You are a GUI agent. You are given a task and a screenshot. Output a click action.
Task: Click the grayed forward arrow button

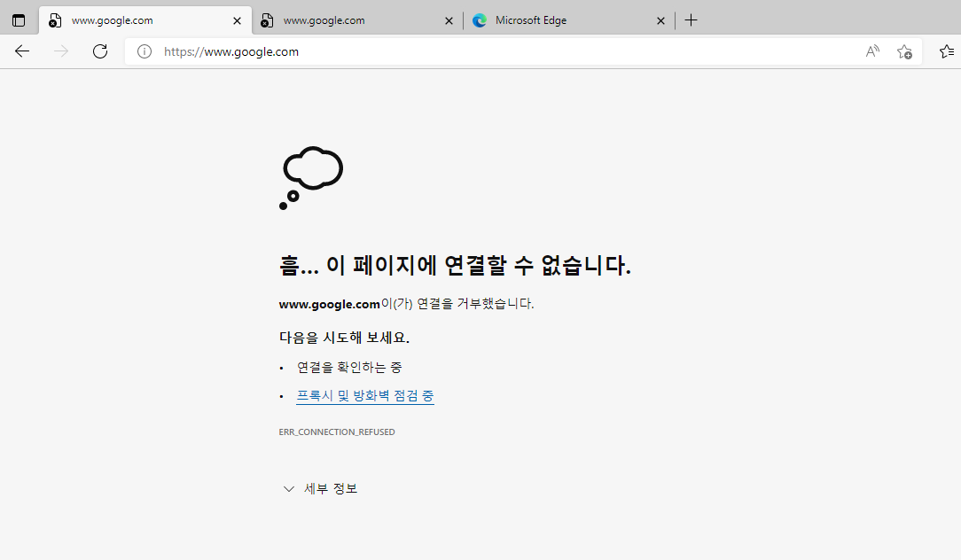[x=61, y=51]
